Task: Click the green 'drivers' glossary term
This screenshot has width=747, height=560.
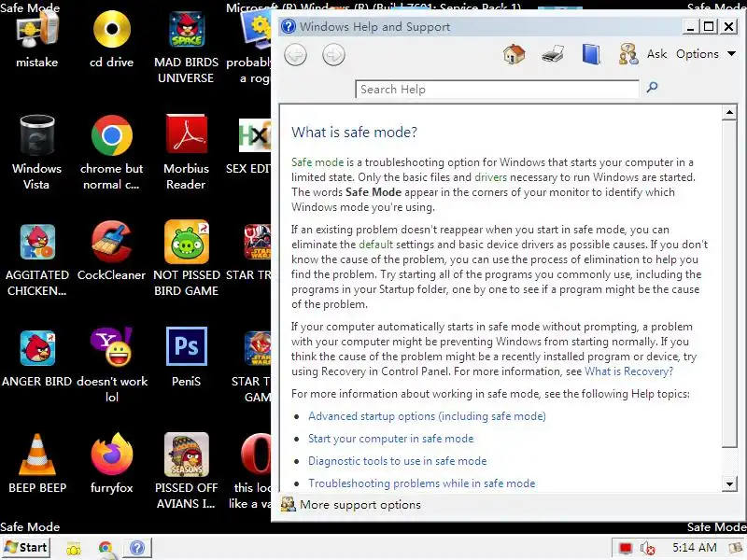Action: click(x=490, y=177)
